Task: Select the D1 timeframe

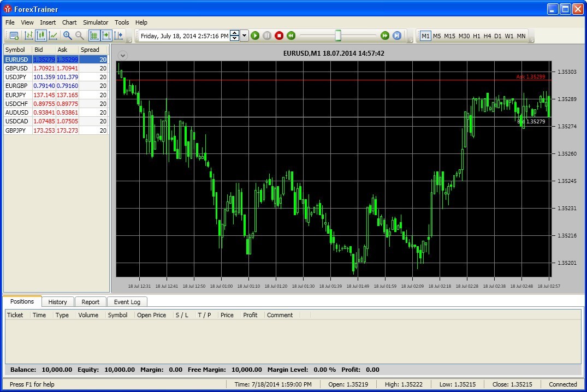Action: click(x=498, y=36)
